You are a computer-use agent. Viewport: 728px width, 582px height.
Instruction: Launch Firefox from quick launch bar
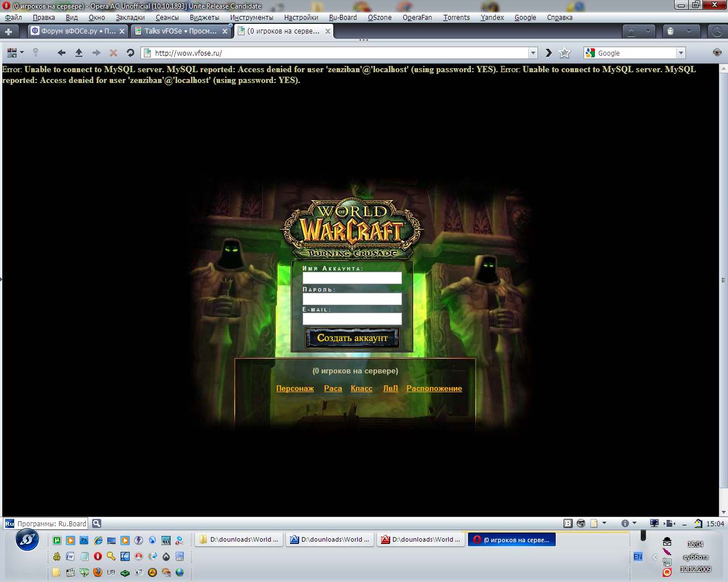point(97,572)
